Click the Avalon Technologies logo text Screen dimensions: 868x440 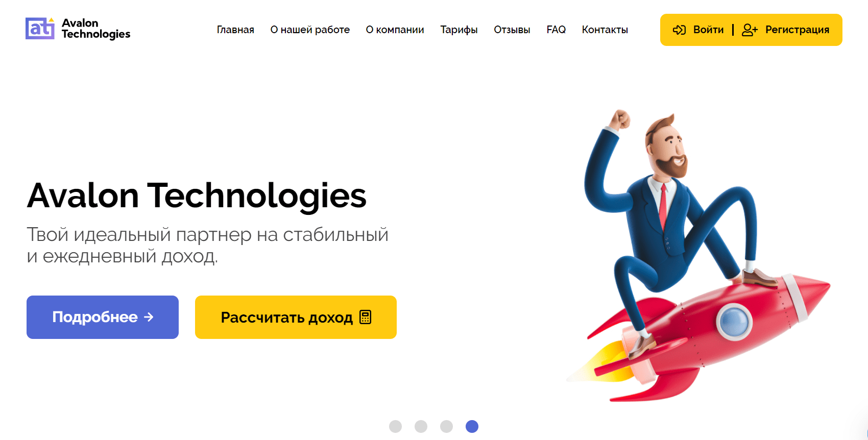tap(96, 29)
